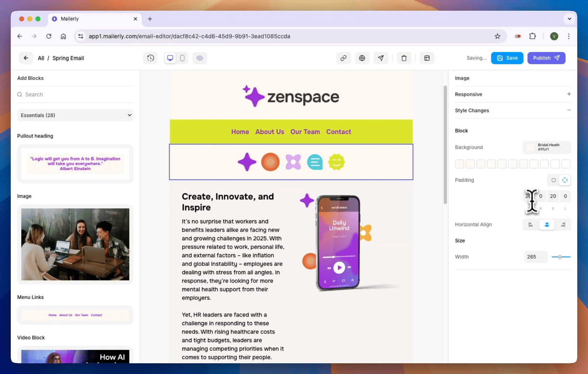588x374 pixels.
Task: Collapse the Style Changes section
Action: click(x=569, y=110)
